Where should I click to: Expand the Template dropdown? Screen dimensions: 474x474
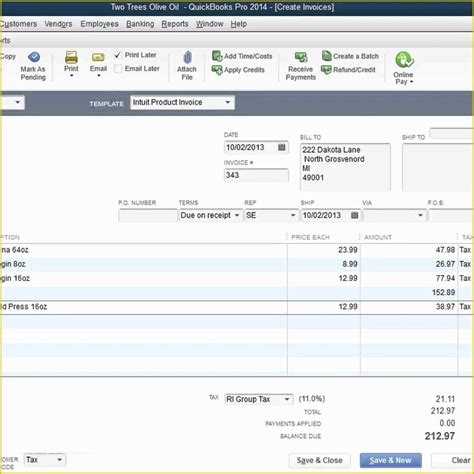[x=228, y=102]
